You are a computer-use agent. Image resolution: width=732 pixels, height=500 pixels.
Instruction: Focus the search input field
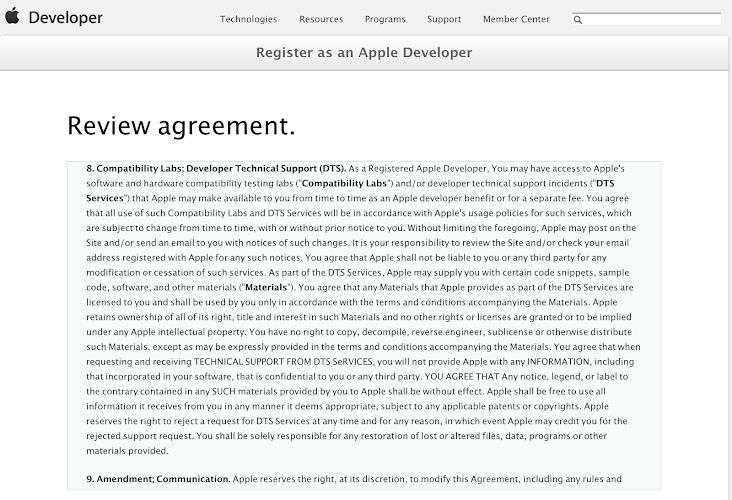pyautogui.click(x=647, y=19)
